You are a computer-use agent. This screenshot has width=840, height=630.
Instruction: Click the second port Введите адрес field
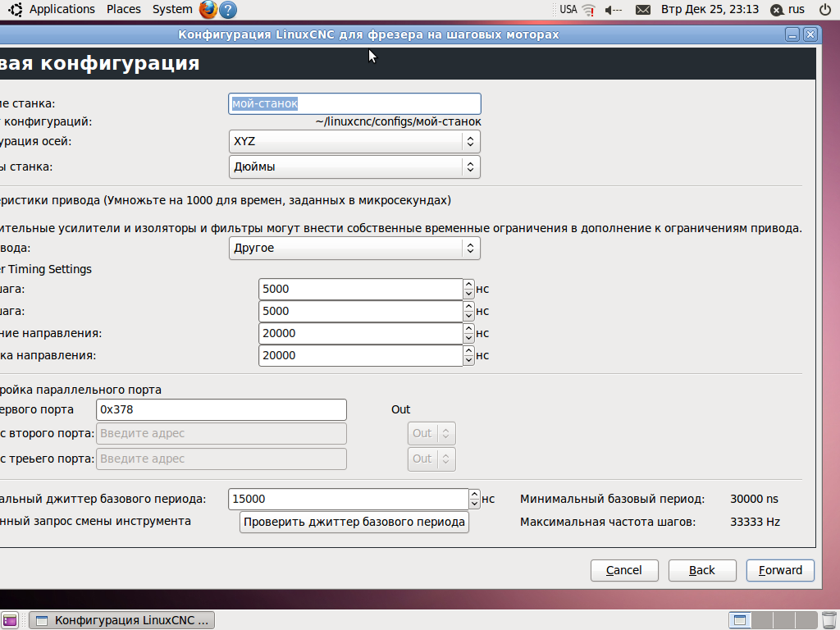pos(221,433)
